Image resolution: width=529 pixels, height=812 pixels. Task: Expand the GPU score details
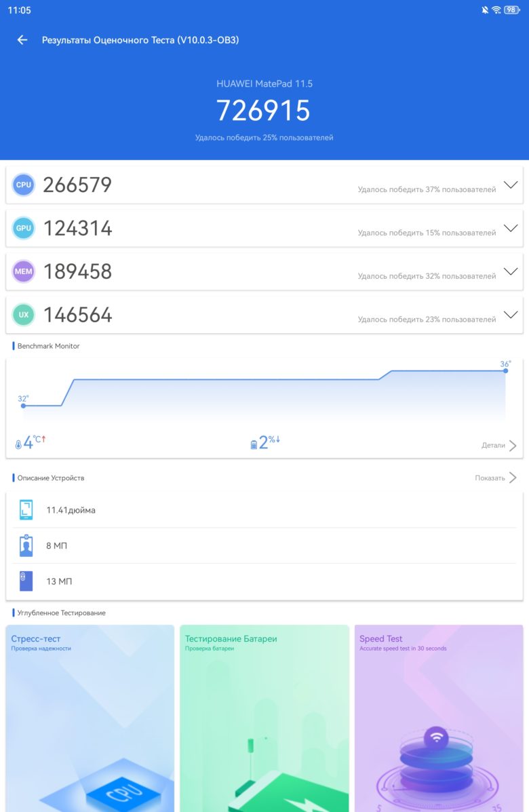click(x=511, y=229)
